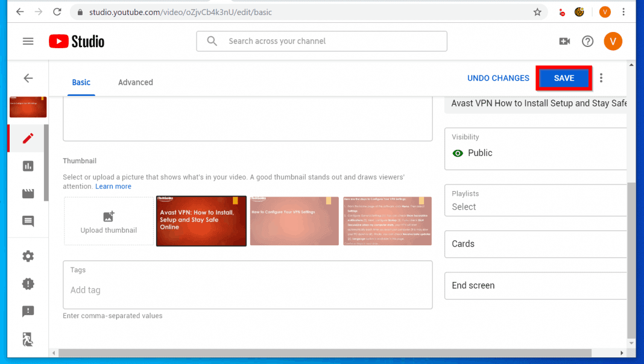Switch to the Advanced tab
Screen dimensions: 644x364
coord(135,83)
